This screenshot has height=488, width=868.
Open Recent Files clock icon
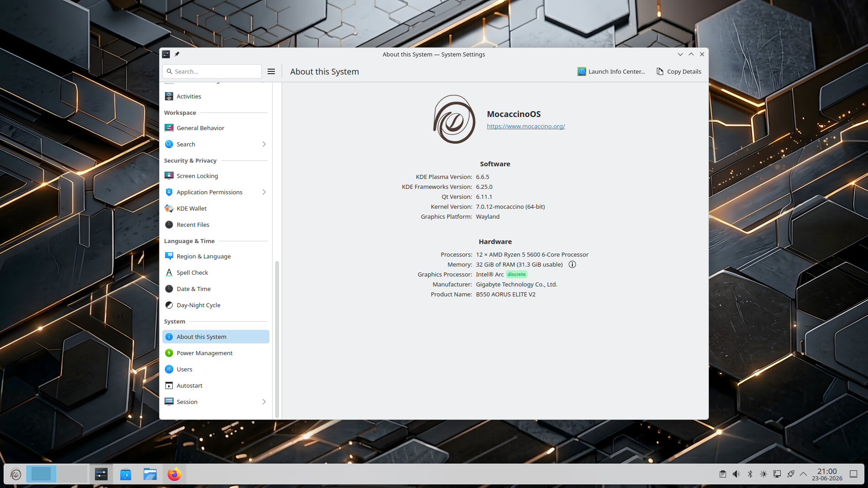[x=169, y=225]
